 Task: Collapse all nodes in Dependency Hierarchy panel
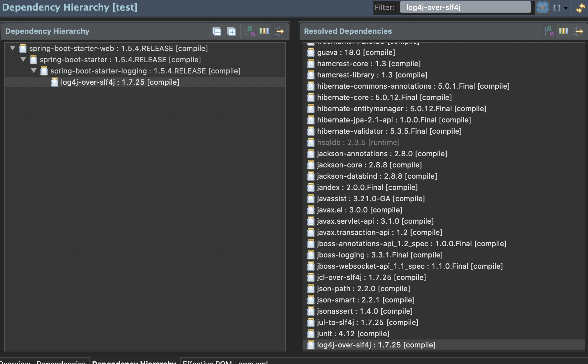coord(217,31)
